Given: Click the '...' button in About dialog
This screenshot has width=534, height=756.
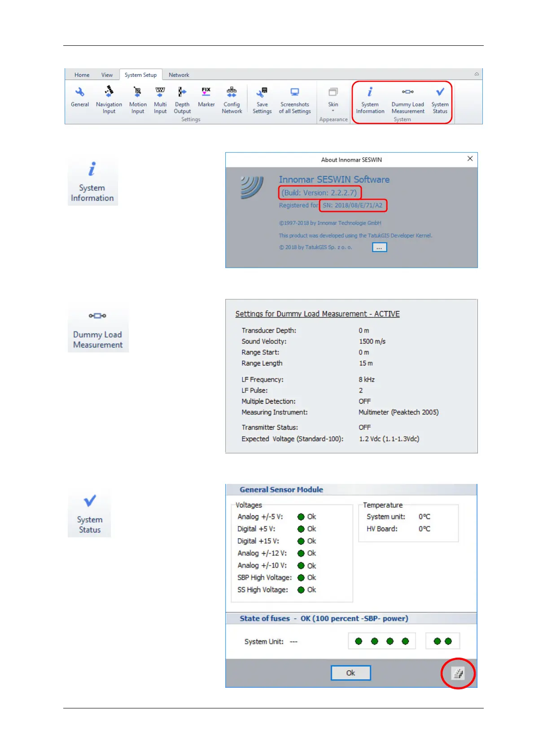Looking at the screenshot, I should point(379,247).
